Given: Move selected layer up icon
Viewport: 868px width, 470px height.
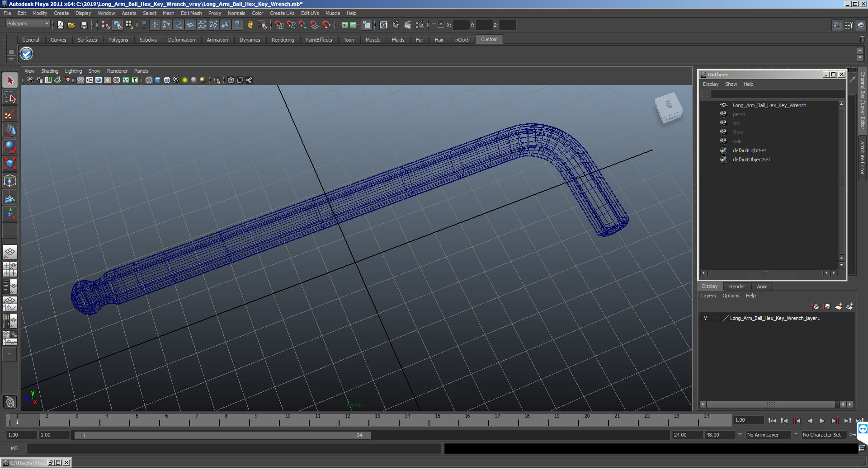Looking at the screenshot, I should pos(816,306).
